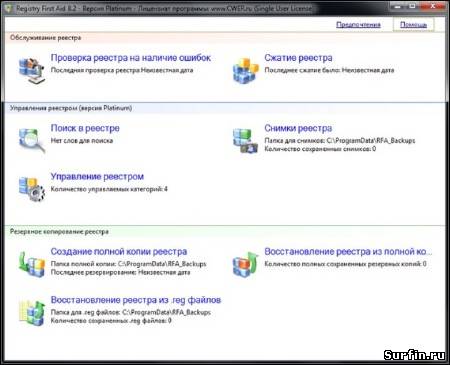Open Проверка реестра на наличие ошибок

[131, 58]
